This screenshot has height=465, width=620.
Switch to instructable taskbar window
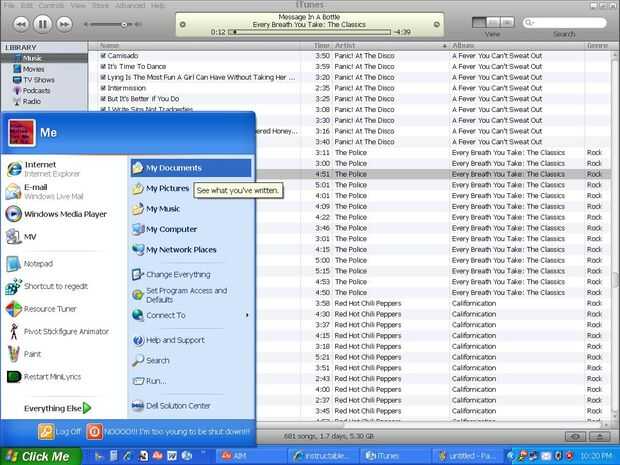[x=323, y=456]
